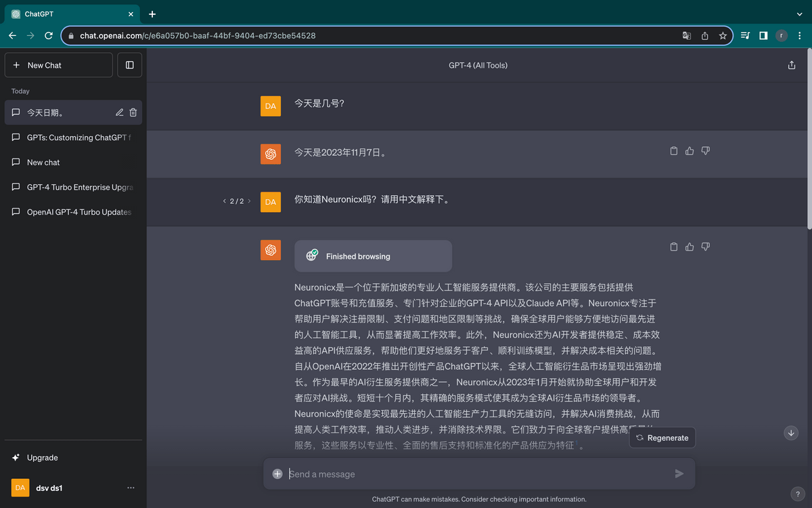The width and height of the screenshot is (812, 508).
Task: Give a thumbs up to the Neuronicx answer
Action: coord(689,247)
